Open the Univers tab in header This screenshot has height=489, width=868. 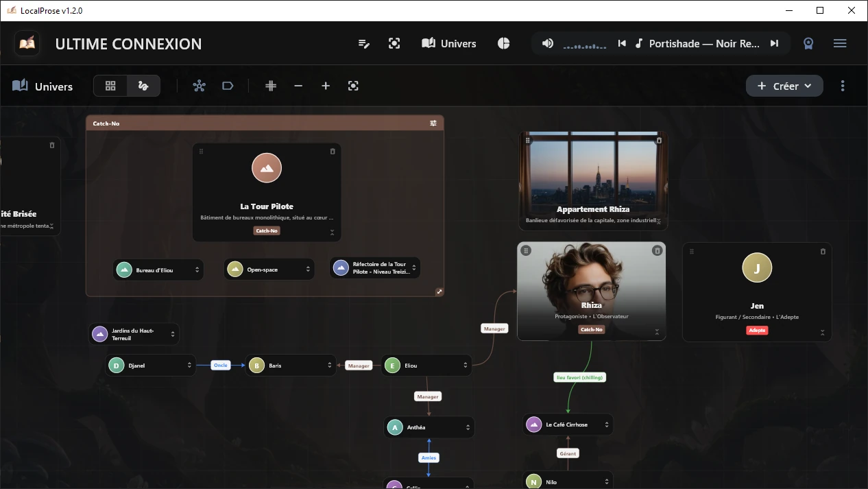coord(449,44)
